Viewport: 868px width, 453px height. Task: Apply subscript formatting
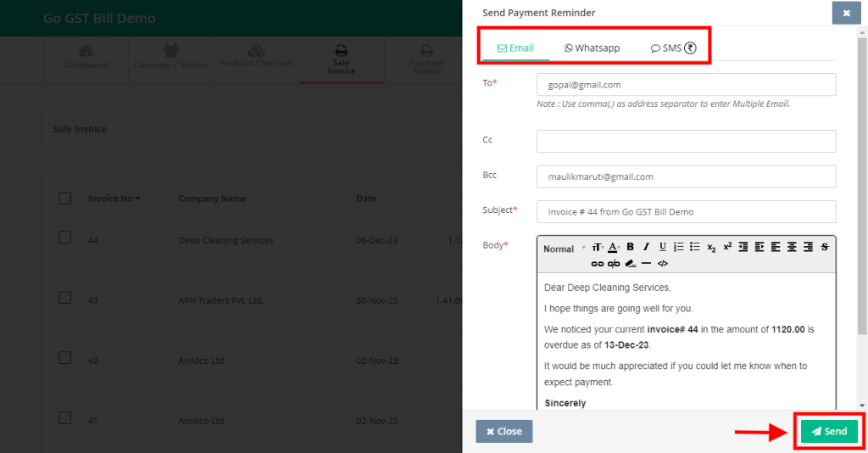[711, 247]
